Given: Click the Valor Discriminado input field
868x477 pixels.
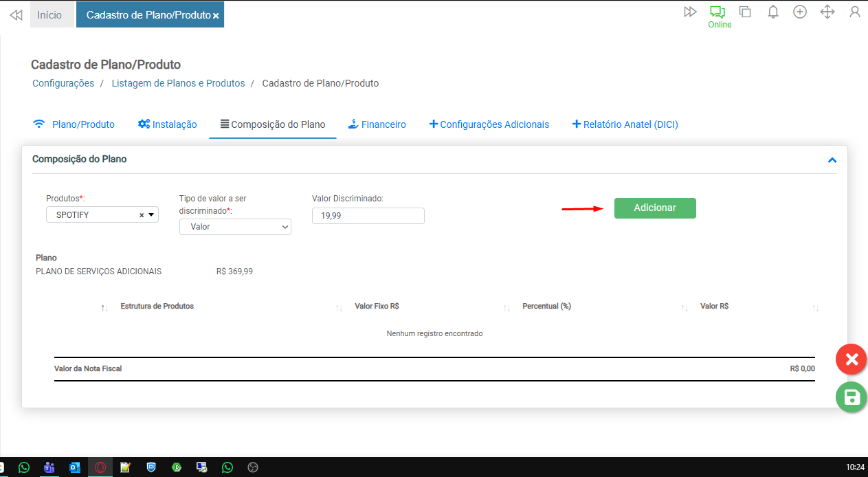Looking at the screenshot, I should pos(368,216).
